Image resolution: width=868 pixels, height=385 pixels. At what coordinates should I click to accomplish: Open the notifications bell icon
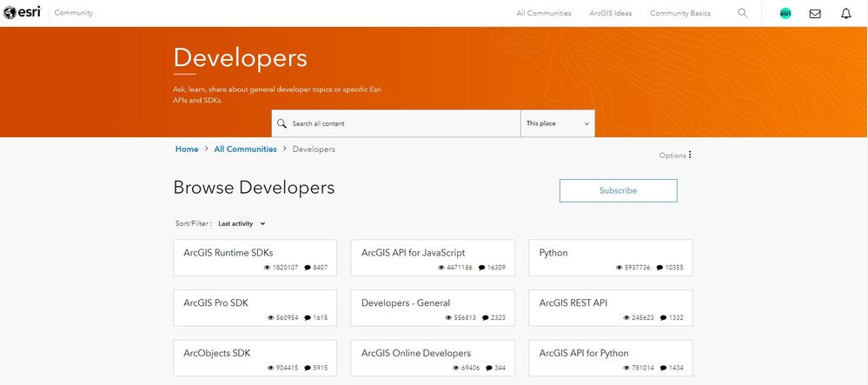coord(846,14)
